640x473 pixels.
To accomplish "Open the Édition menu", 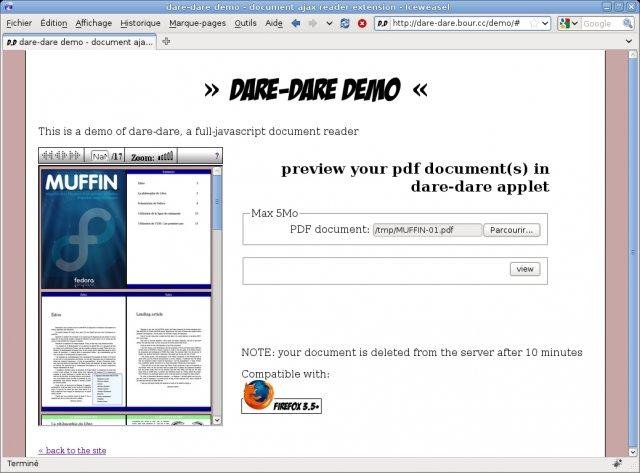I will point(54,23).
